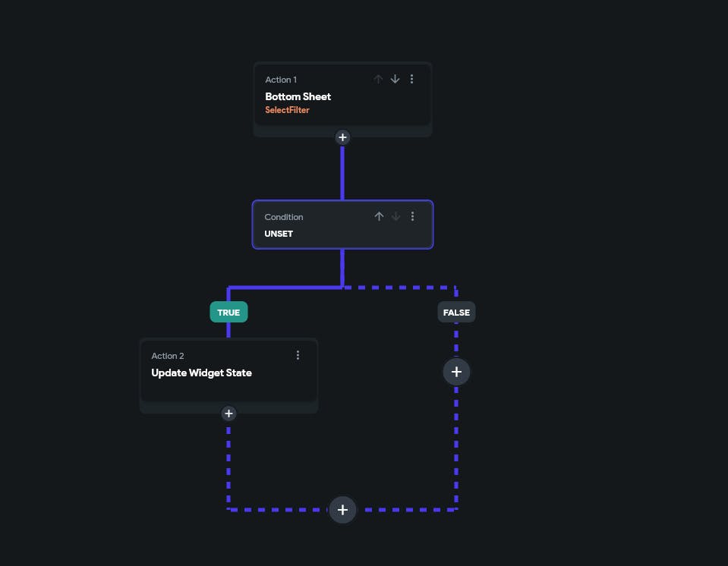This screenshot has width=728, height=566.
Task: Open Action 1 three-dot options menu
Action: [x=411, y=80]
